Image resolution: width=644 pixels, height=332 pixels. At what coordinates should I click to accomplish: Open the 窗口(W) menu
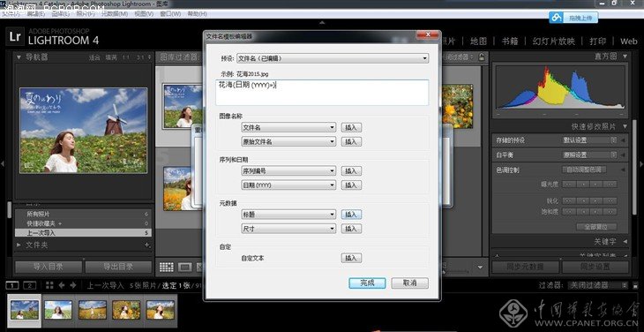(170, 14)
